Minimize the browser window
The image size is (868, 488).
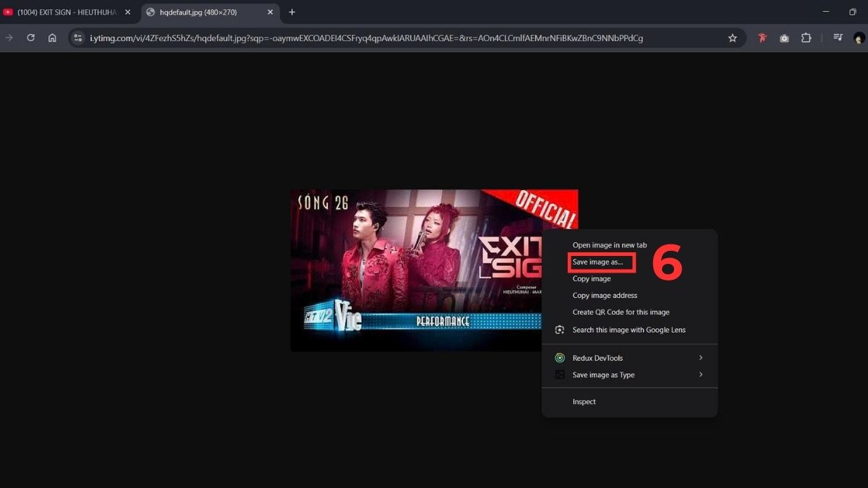point(826,12)
